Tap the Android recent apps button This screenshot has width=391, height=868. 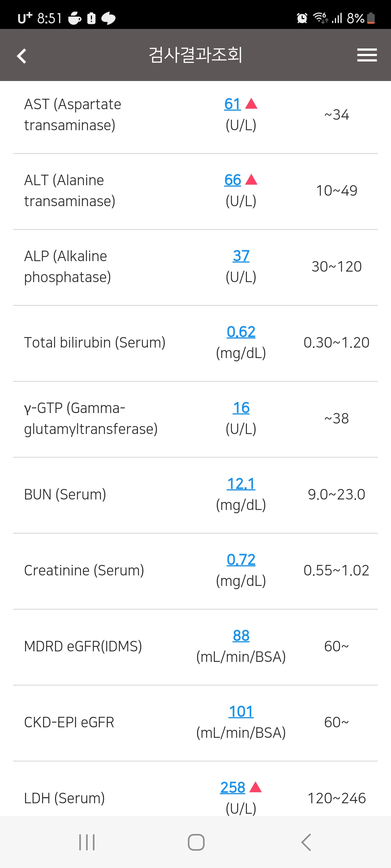click(x=87, y=842)
